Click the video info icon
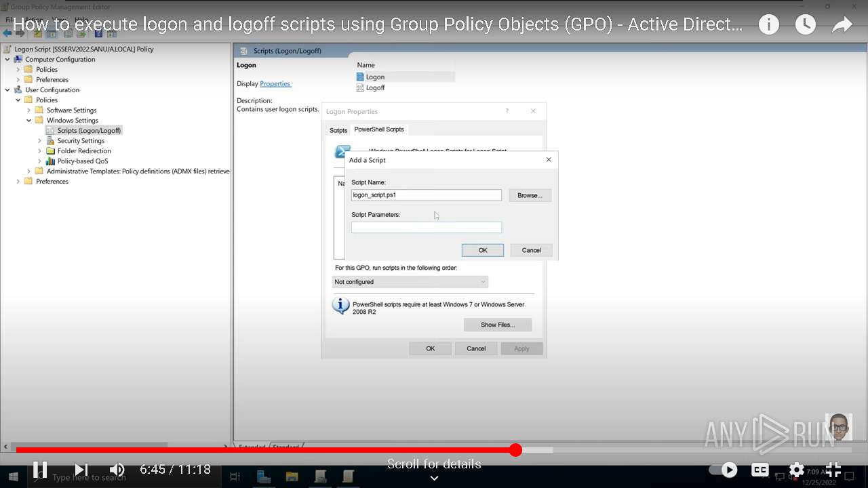 pyautogui.click(x=768, y=25)
